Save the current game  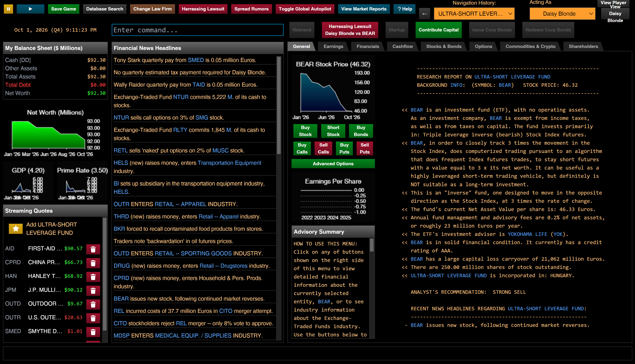(63, 9)
